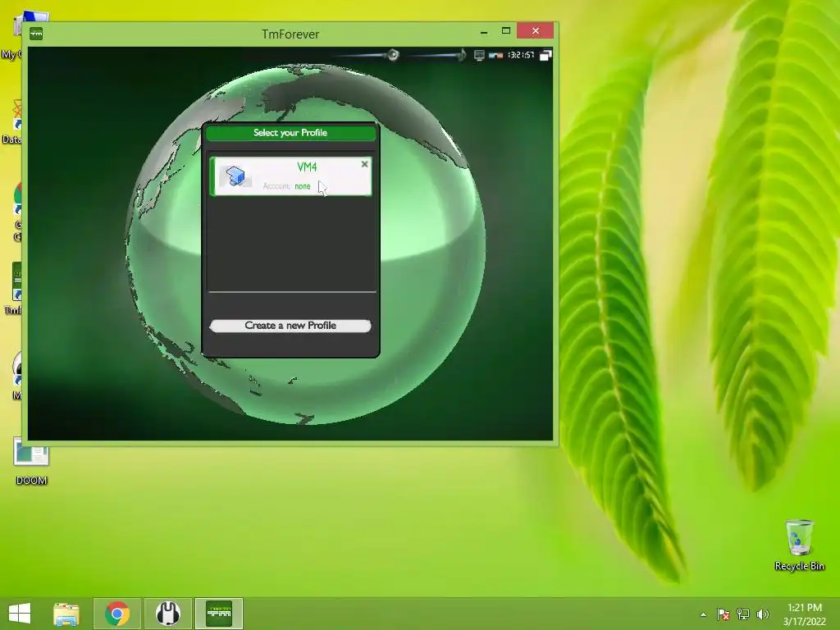Image resolution: width=840 pixels, height=630 pixels.
Task: Close the TmForever window
Action: tap(535, 31)
